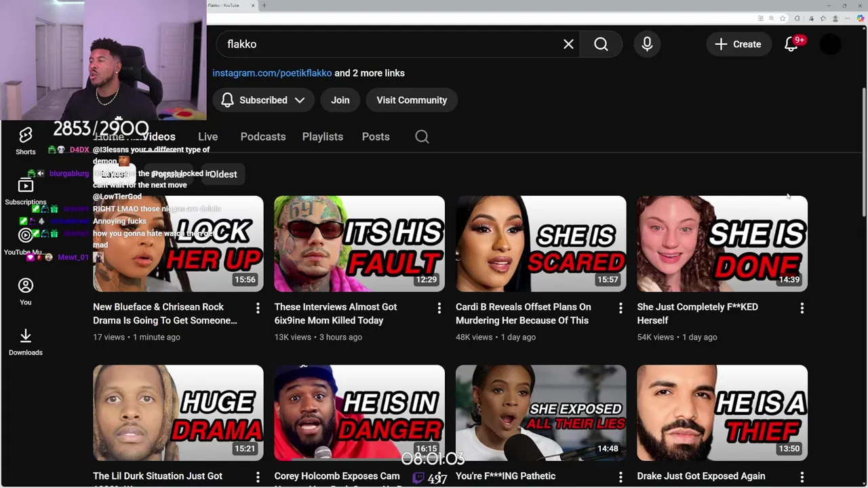Open Shorts in the sidebar

[26, 141]
